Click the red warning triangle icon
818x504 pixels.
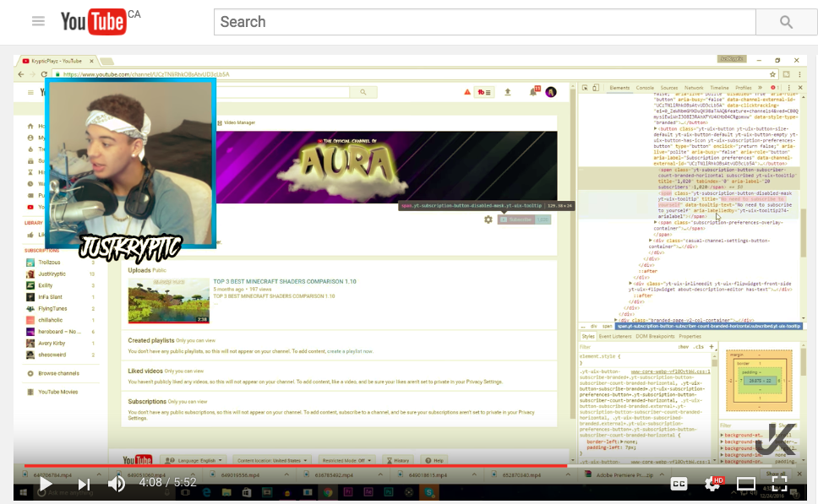467,92
